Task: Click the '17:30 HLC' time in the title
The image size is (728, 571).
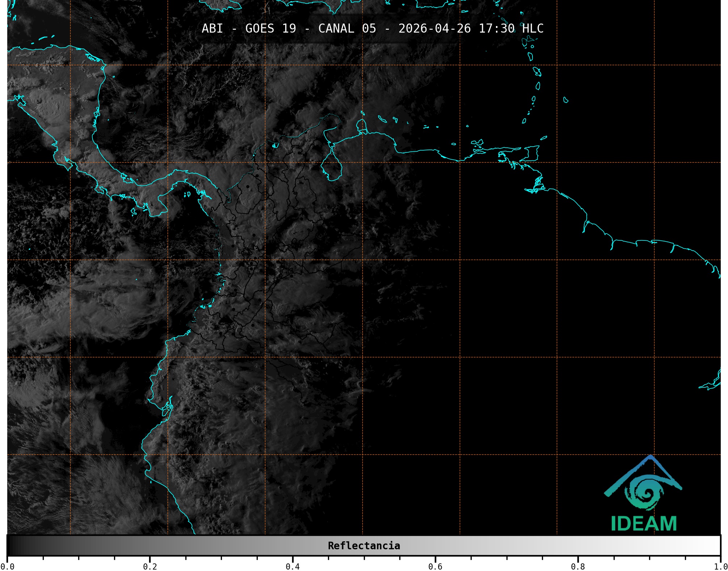Action: tap(511, 29)
